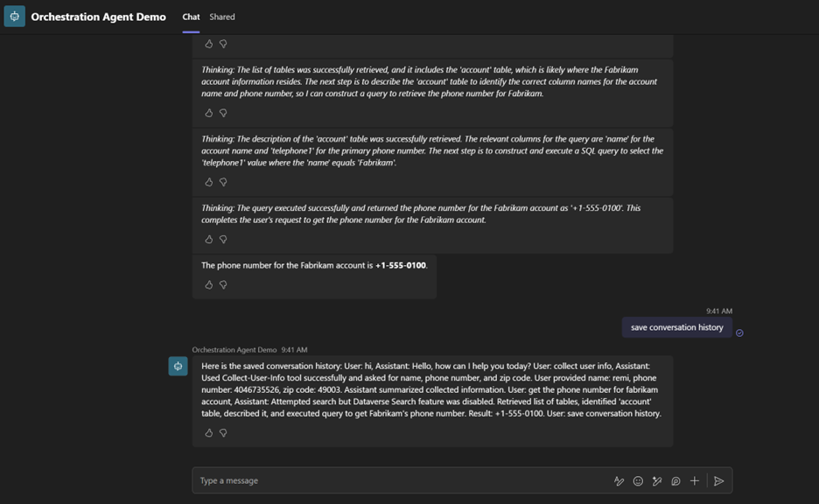
Task: Switch to the Chat tab
Action: (191, 17)
